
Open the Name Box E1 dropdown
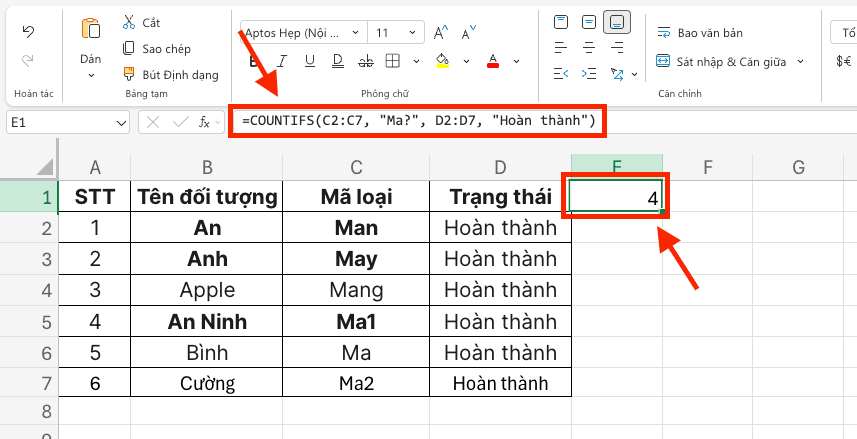[121, 123]
